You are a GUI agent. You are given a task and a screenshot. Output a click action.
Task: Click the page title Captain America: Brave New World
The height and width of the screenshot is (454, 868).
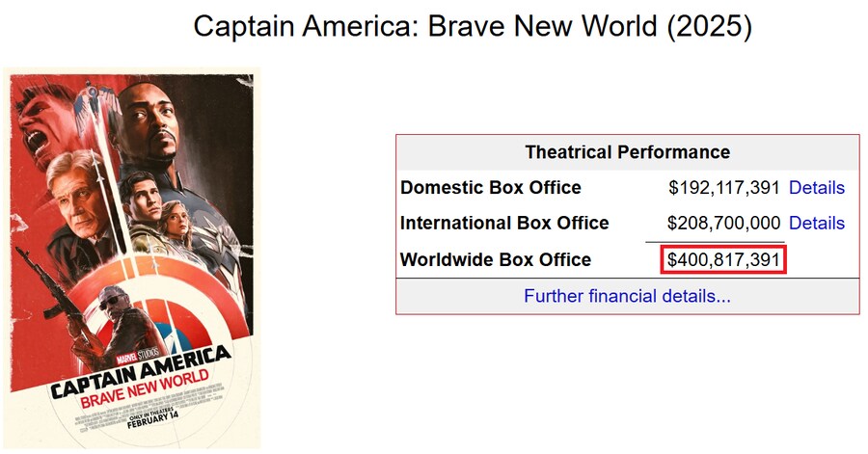click(473, 26)
